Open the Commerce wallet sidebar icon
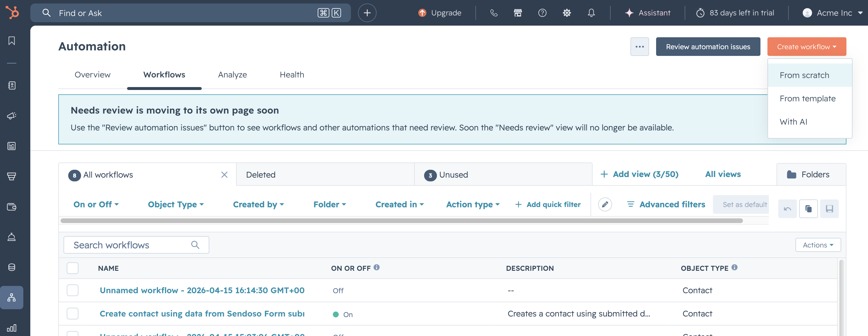 [x=12, y=207]
